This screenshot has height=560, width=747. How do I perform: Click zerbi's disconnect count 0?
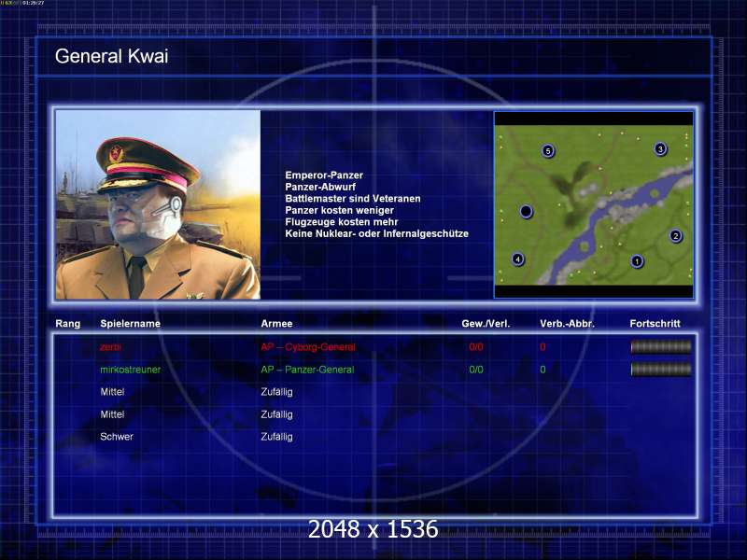[x=543, y=347]
